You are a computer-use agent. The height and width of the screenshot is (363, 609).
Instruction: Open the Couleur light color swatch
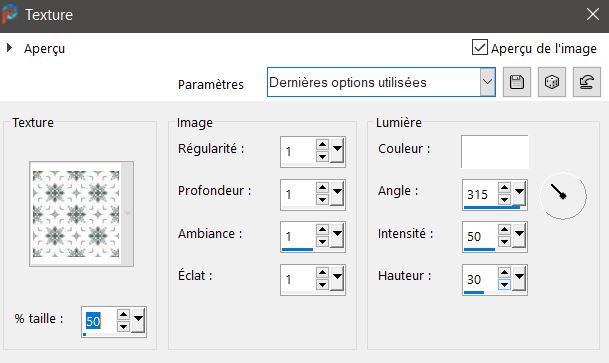(x=494, y=151)
